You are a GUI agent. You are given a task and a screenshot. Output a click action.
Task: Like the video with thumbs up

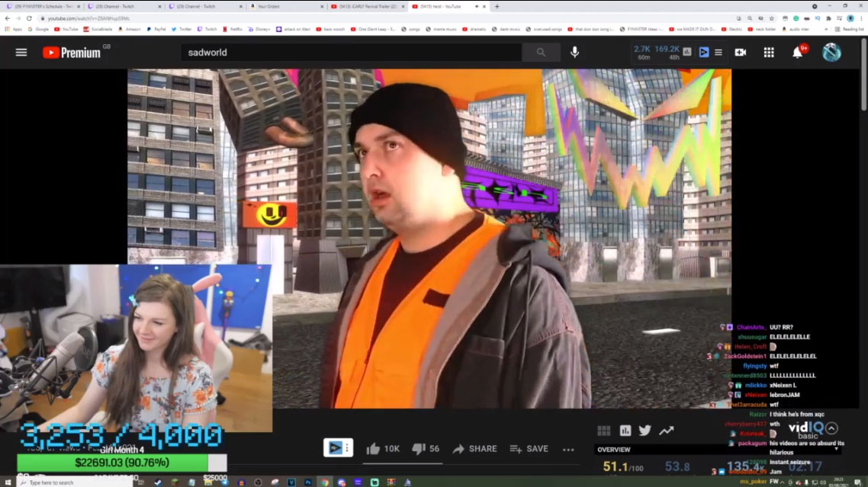point(373,449)
